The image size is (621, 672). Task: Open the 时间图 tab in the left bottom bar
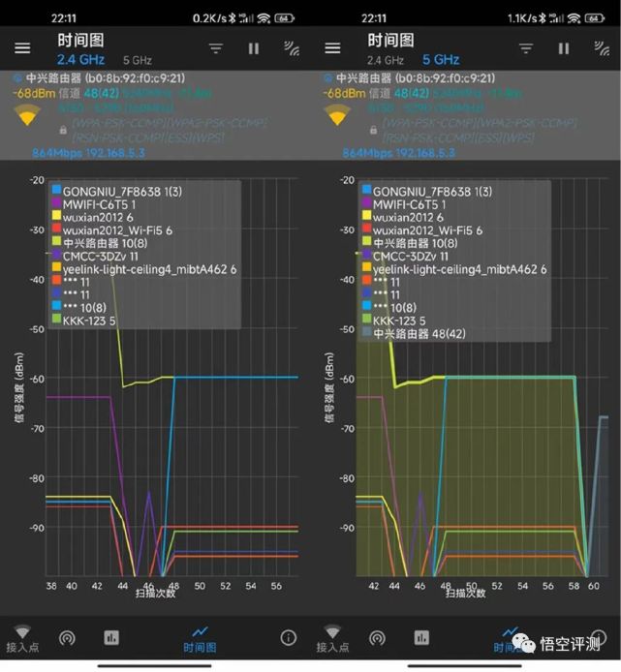[200, 639]
